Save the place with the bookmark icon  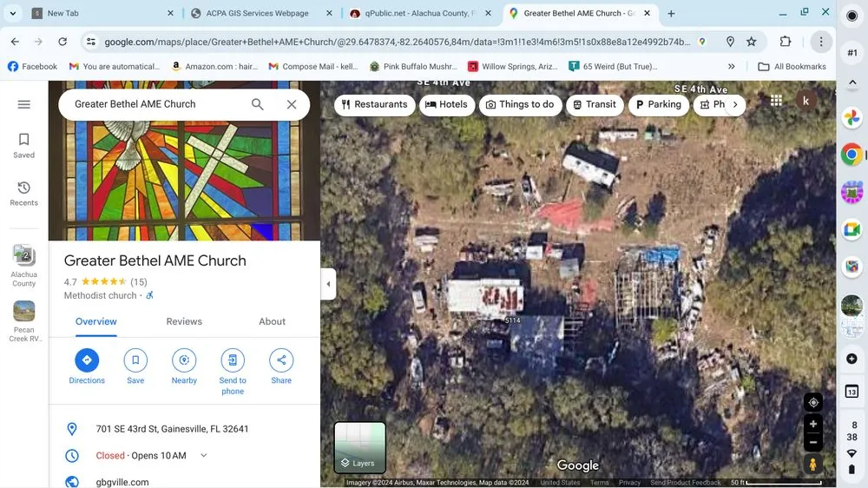click(135, 360)
